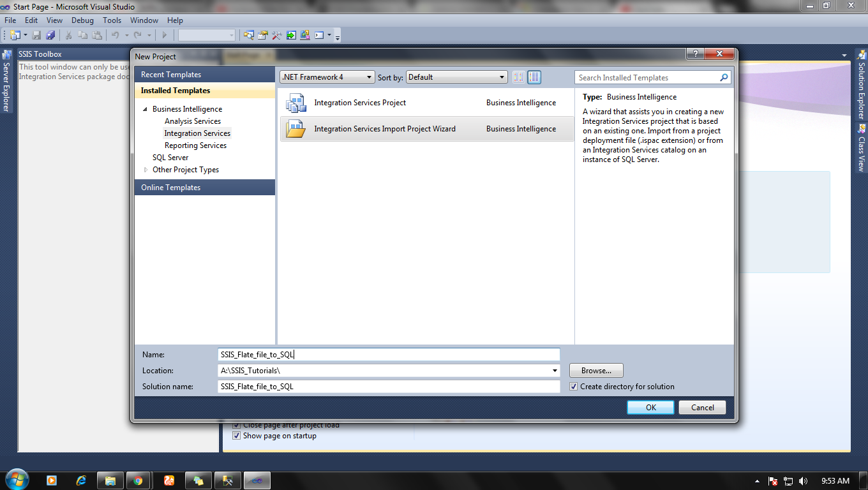Click the OK button
Screen dimensions: 868x490
pyautogui.click(x=650, y=408)
